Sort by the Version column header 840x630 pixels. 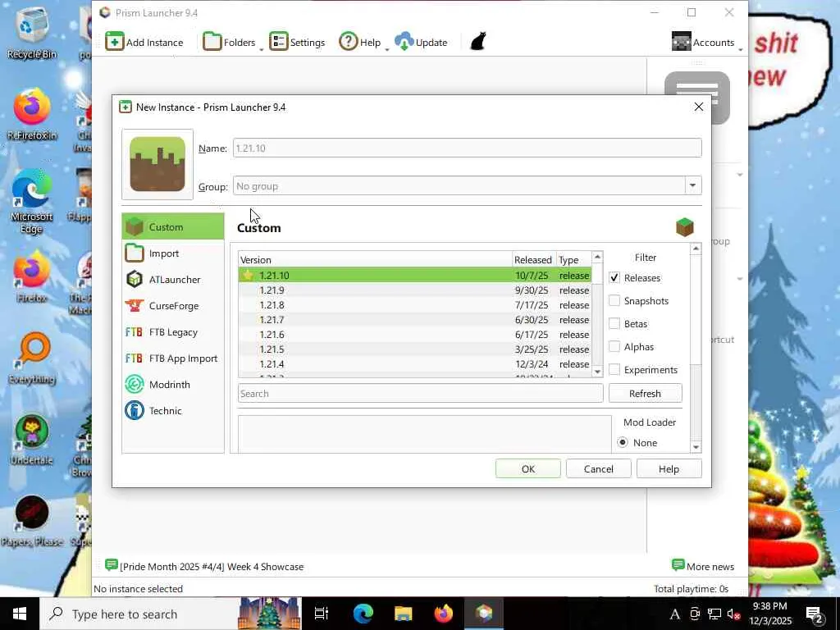[x=375, y=260]
